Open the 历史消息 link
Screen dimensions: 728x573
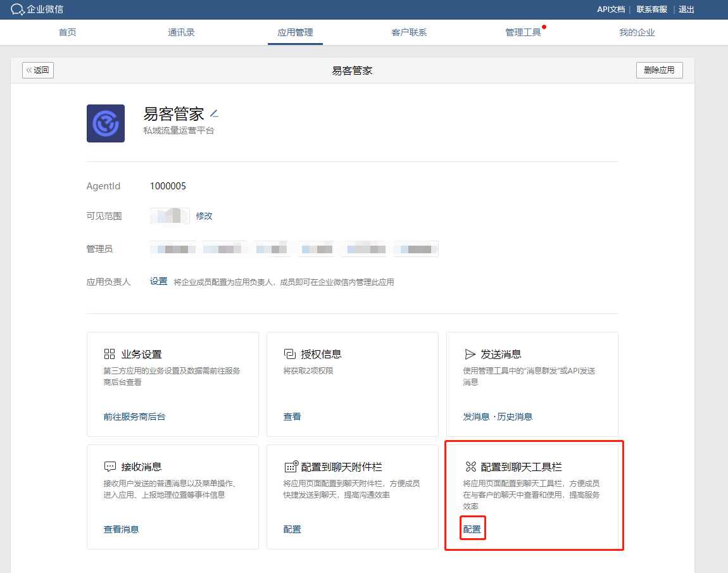pyautogui.click(x=515, y=417)
